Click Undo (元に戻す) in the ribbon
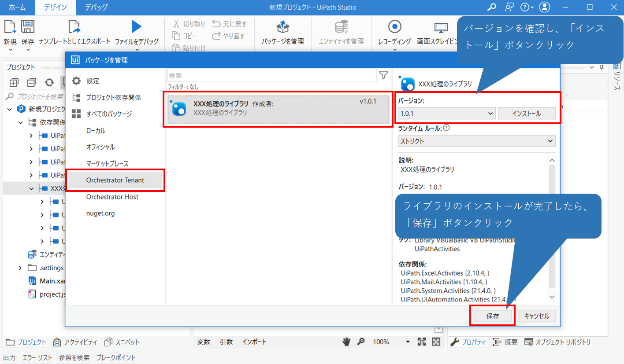Viewport: 624px width, 364px height. pyautogui.click(x=229, y=24)
